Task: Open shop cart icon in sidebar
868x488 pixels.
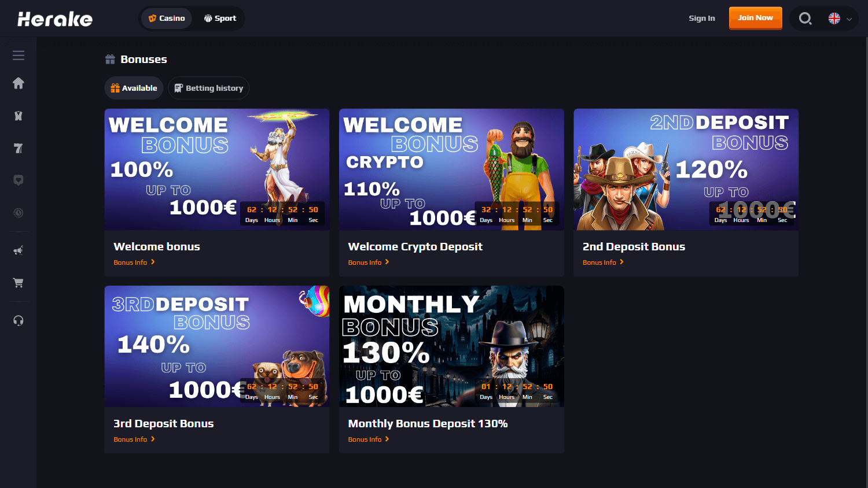Action: point(19,283)
